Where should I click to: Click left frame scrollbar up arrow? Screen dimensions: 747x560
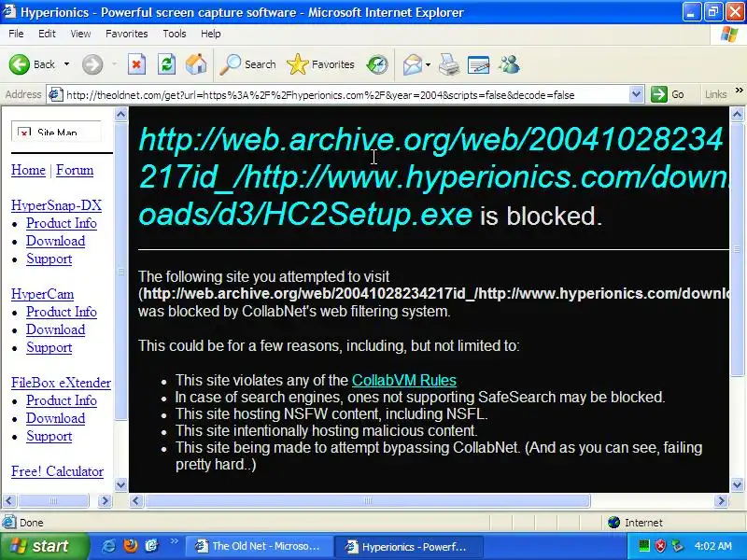click(x=121, y=114)
